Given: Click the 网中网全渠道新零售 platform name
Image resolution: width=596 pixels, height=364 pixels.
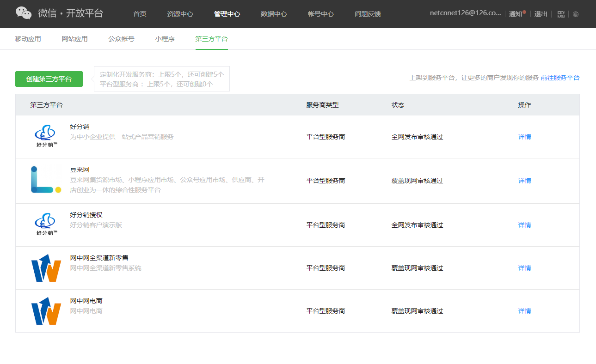Looking at the screenshot, I should tap(99, 258).
